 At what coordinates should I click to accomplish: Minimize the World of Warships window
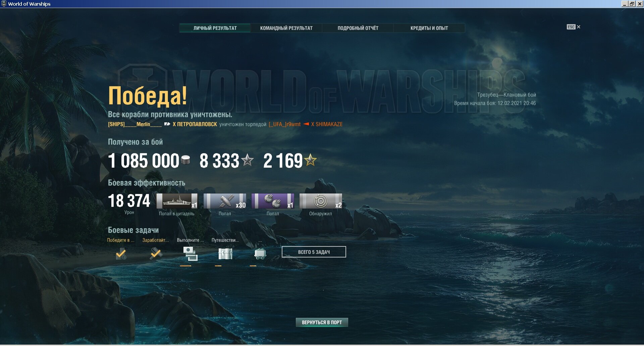[x=624, y=4]
